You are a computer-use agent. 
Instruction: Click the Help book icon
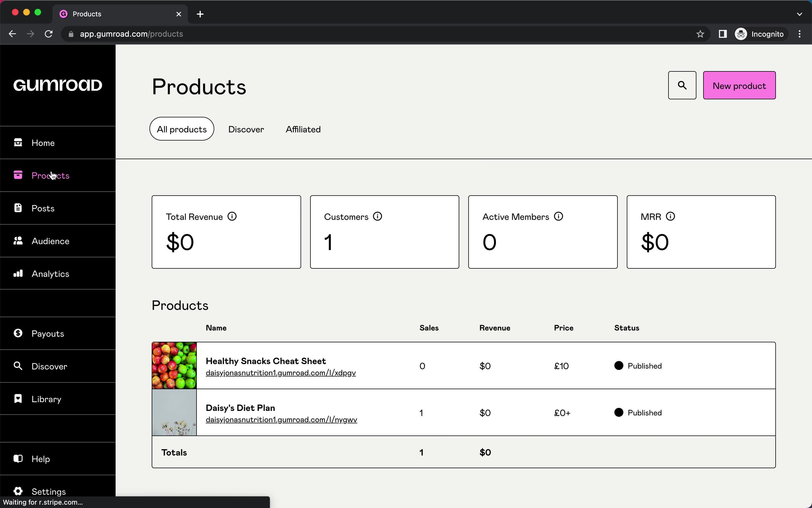coord(18,459)
